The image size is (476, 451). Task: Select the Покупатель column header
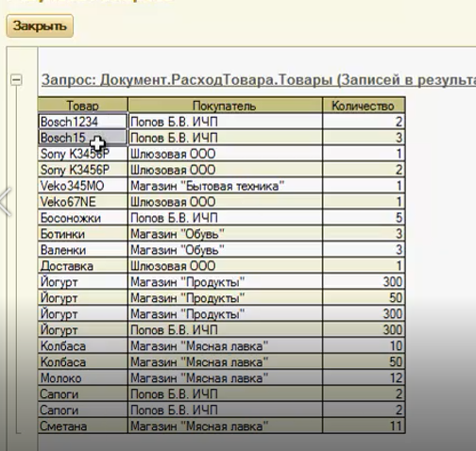click(225, 106)
